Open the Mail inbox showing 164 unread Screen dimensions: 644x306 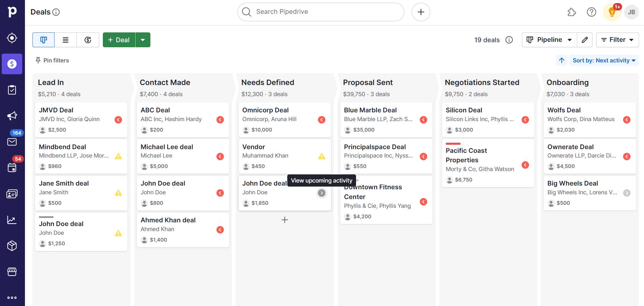click(x=12, y=142)
